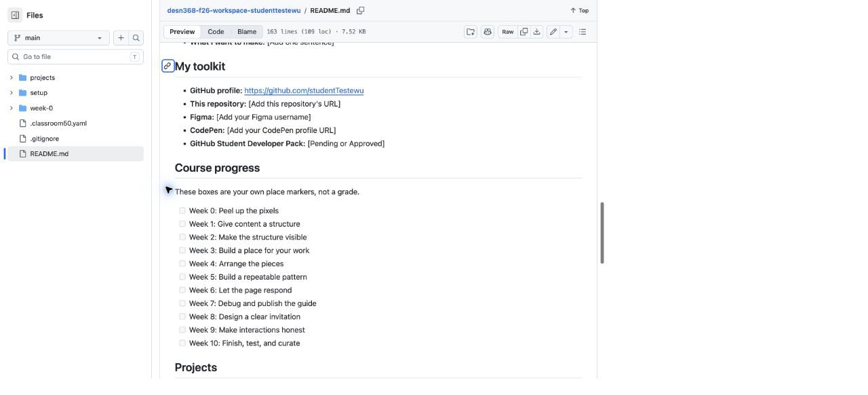Expand the setup folder chevron
868x395 pixels.
11,92
